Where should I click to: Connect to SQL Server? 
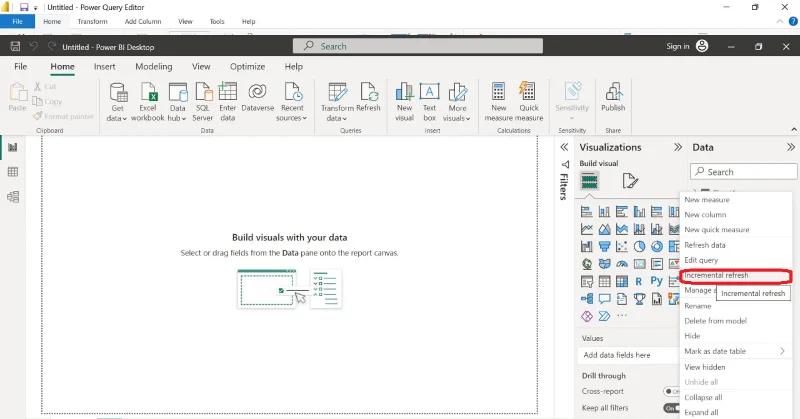pyautogui.click(x=203, y=102)
